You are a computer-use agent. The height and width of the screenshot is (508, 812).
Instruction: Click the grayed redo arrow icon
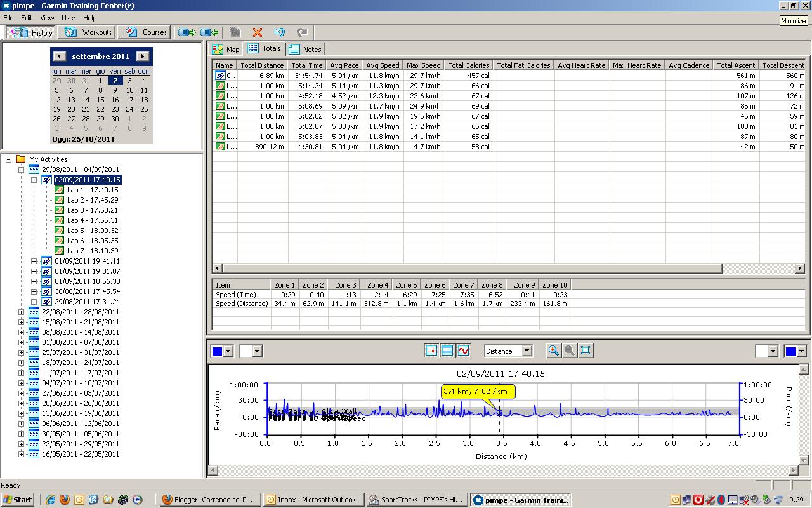302,32
